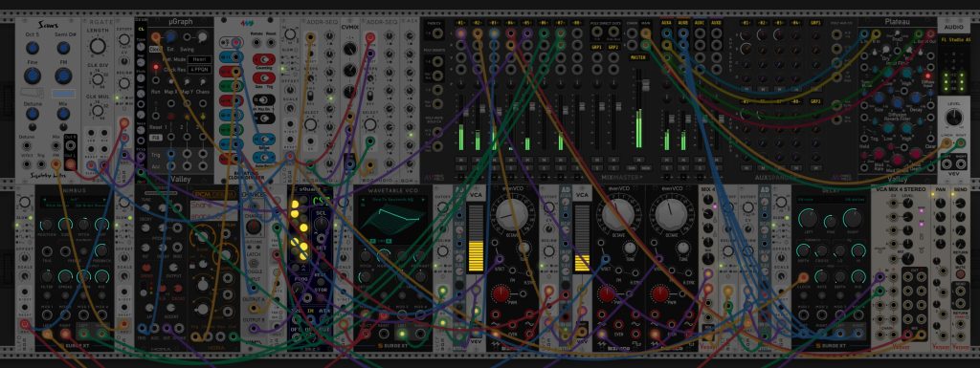The height and width of the screenshot is (368, 980).
Task: Toggle Counting switch on Rotating Clock Divider
Action: point(264,59)
